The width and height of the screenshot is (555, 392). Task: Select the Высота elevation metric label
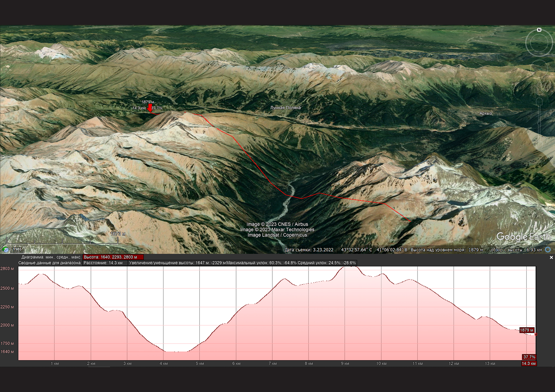(113, 257)
